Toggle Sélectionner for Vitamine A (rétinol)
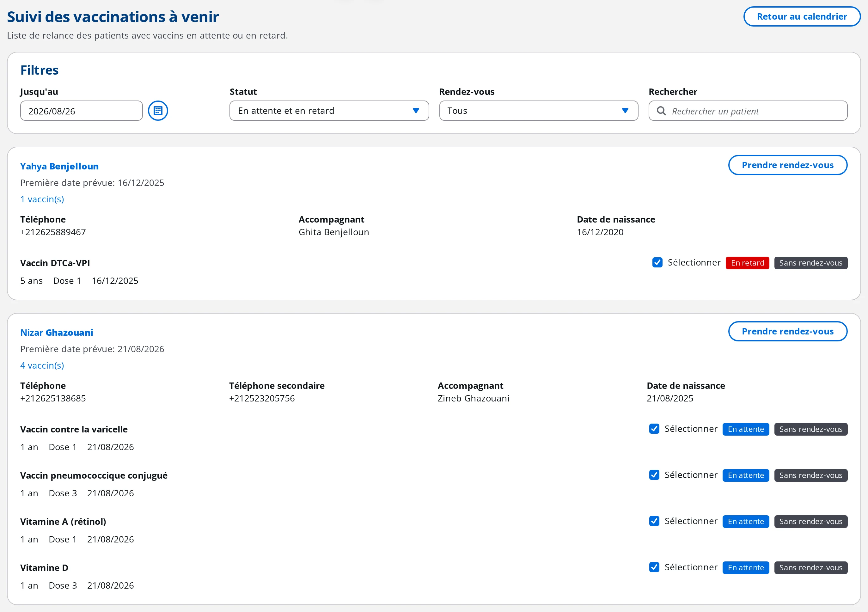 click(654, 521)
